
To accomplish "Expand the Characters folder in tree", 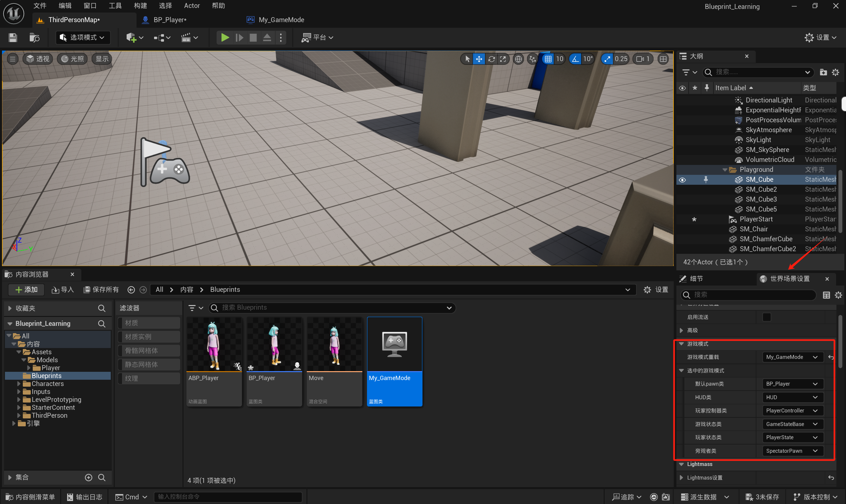I will [x=19, y=384].
